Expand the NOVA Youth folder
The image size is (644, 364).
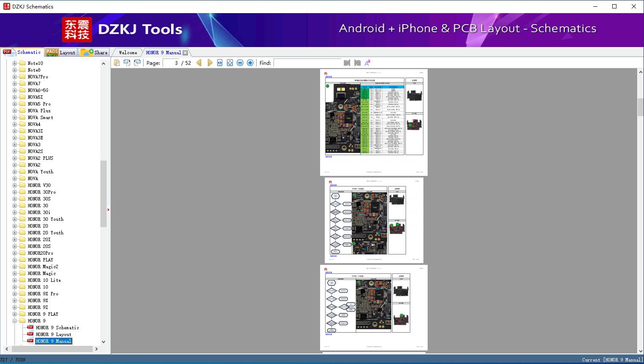point(14,172)
